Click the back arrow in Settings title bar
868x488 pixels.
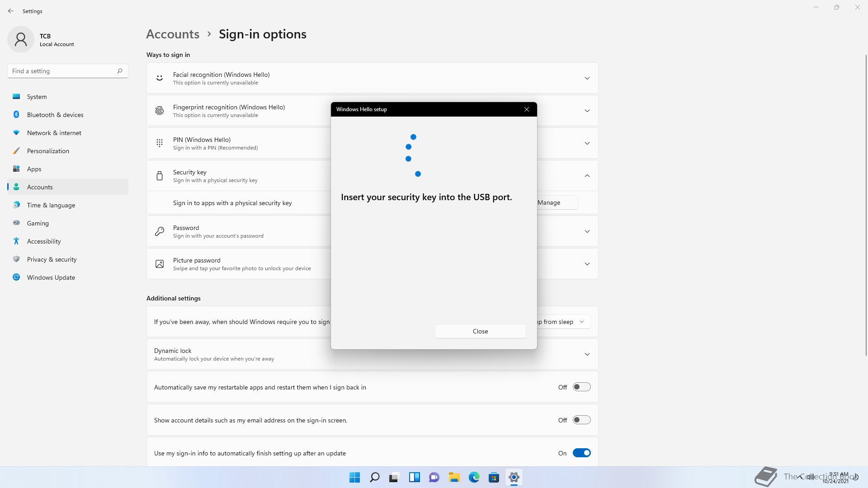(11, 11)
